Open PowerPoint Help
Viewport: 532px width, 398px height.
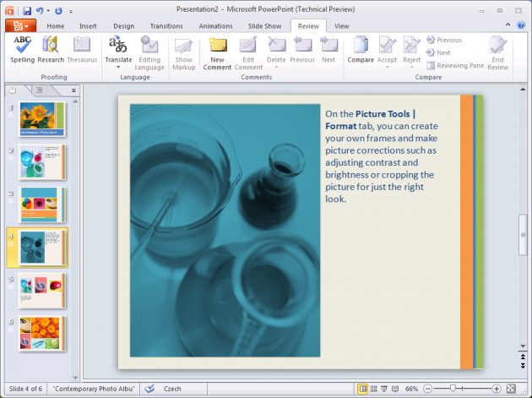[x=521, y=25]
